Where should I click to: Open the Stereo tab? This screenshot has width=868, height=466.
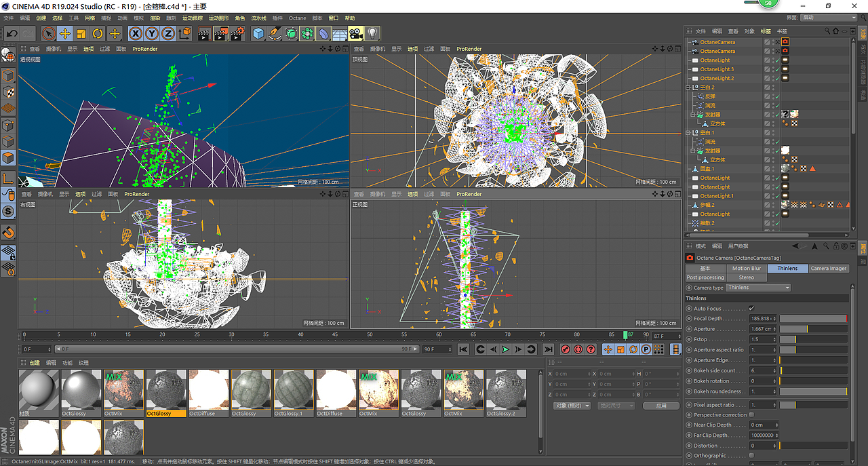click(747, 277)
